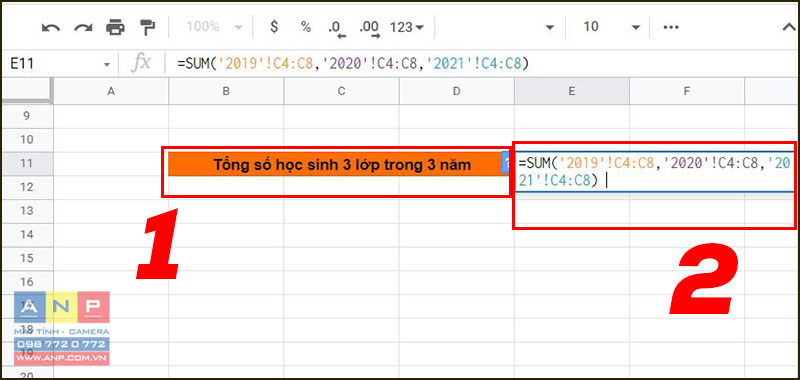
Task: Click inside the formula bar text
Action: coord(352,64)
